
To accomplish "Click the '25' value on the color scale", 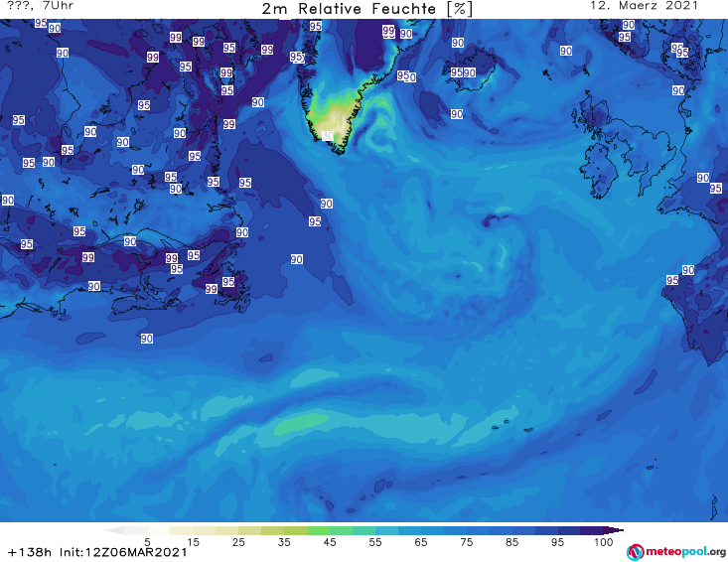I will tap(238, 542).
